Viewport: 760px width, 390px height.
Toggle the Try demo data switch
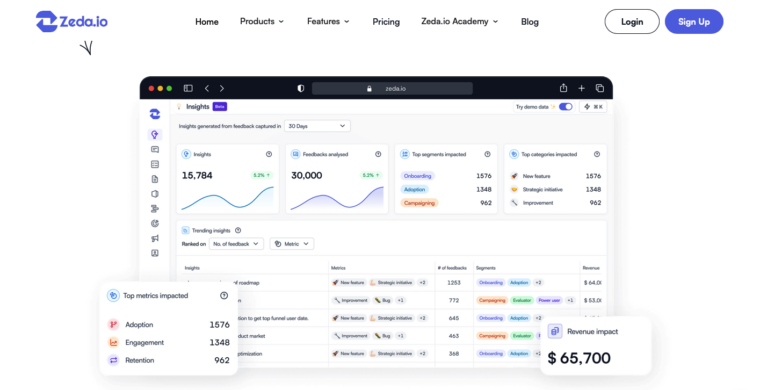click(566, 107)
